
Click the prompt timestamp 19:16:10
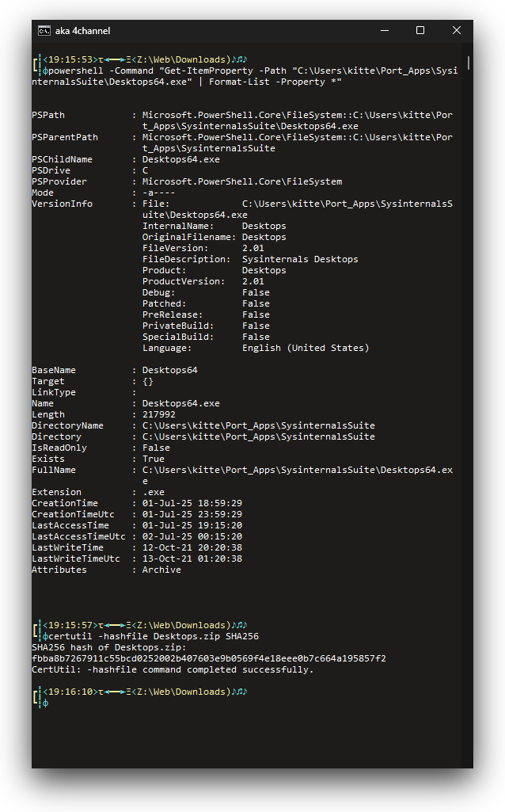click(71, 692)
